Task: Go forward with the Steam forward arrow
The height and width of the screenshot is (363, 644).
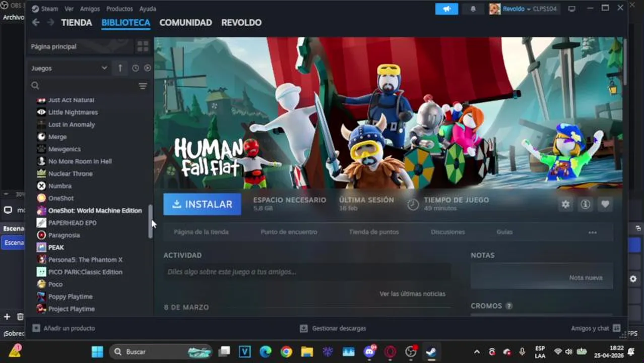Action: 50,23
